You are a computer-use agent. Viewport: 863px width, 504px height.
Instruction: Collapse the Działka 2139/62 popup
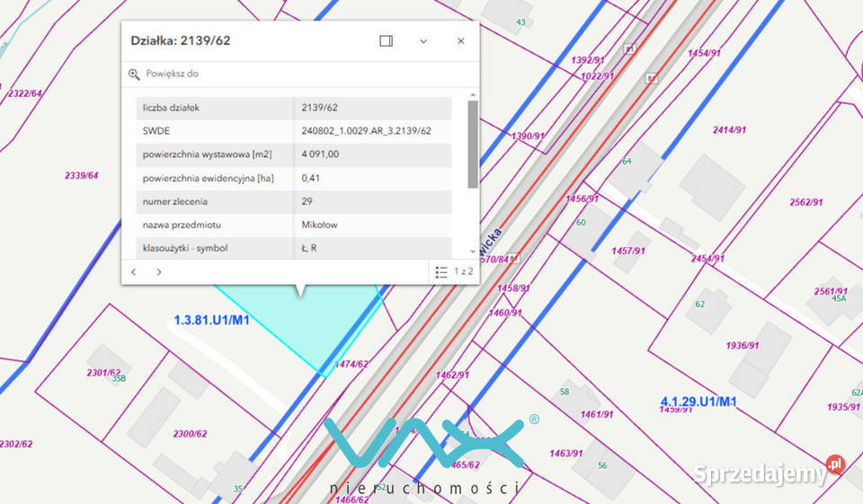click(423, 41)
